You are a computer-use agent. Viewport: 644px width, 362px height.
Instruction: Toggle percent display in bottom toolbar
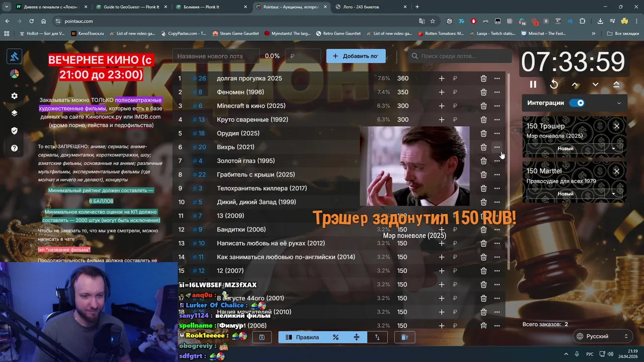336,337
